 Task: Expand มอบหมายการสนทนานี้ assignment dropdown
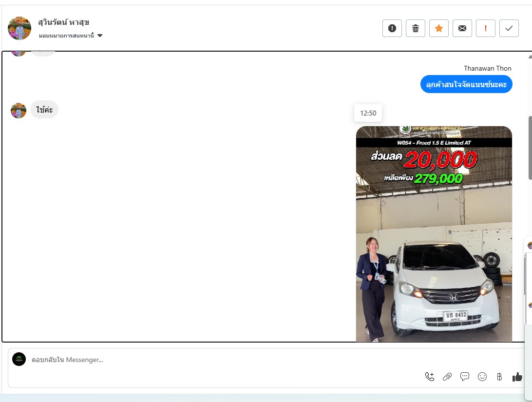click(70, 36)
